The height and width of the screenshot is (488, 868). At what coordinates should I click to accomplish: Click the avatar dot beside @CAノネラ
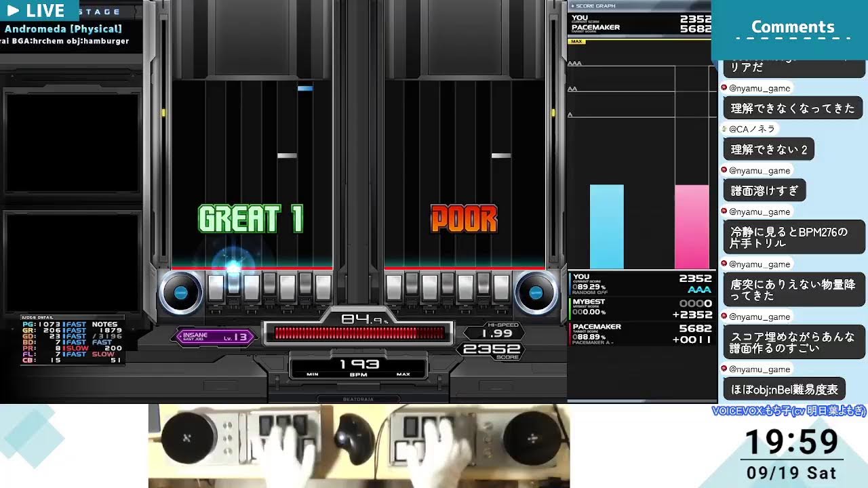[724, 129]
